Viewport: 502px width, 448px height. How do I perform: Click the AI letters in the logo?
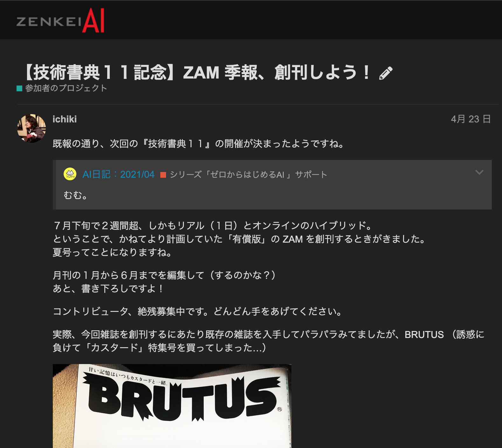click(93, 20)
